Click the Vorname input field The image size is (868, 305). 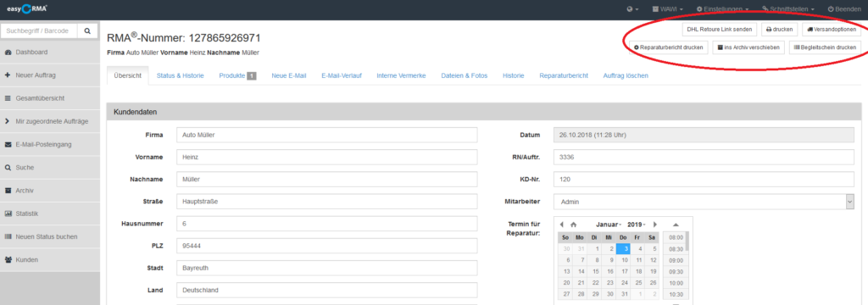click(326, 158)
